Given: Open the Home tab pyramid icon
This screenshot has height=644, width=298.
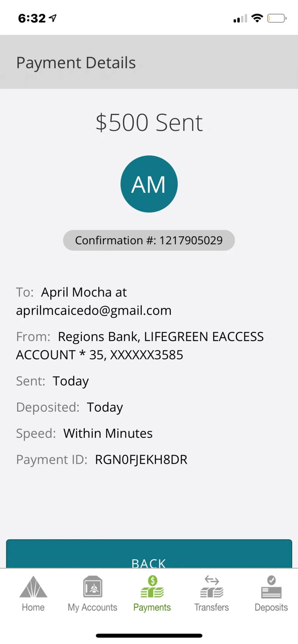Looking at the screenshot, I should click(33, 587).
